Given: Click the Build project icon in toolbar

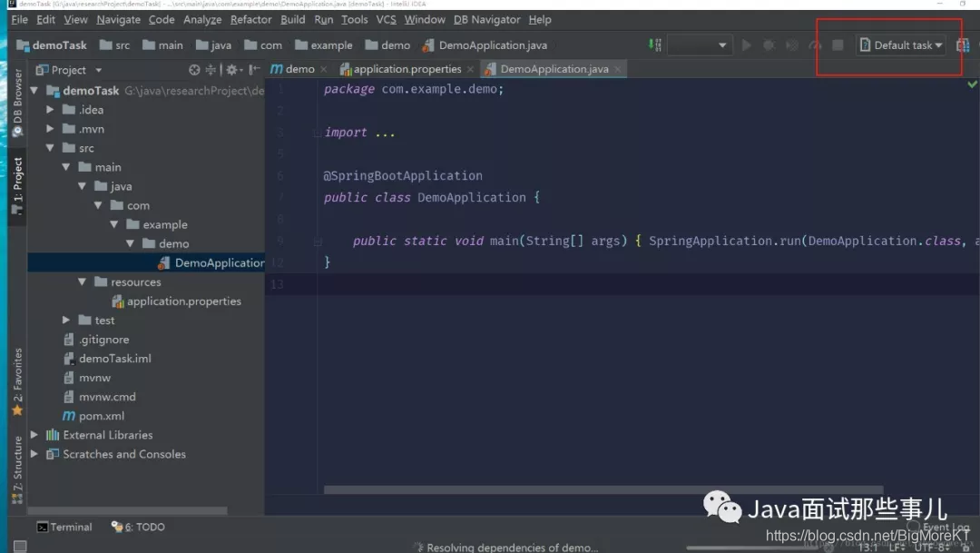Looking at the screenshot, I should coord(654,45).
